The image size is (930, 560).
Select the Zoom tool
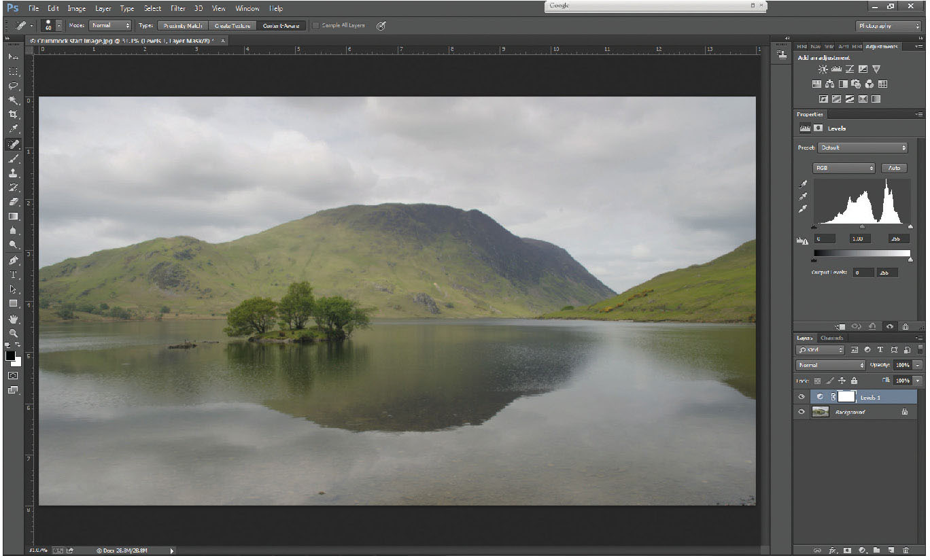(x=13, y=333)
